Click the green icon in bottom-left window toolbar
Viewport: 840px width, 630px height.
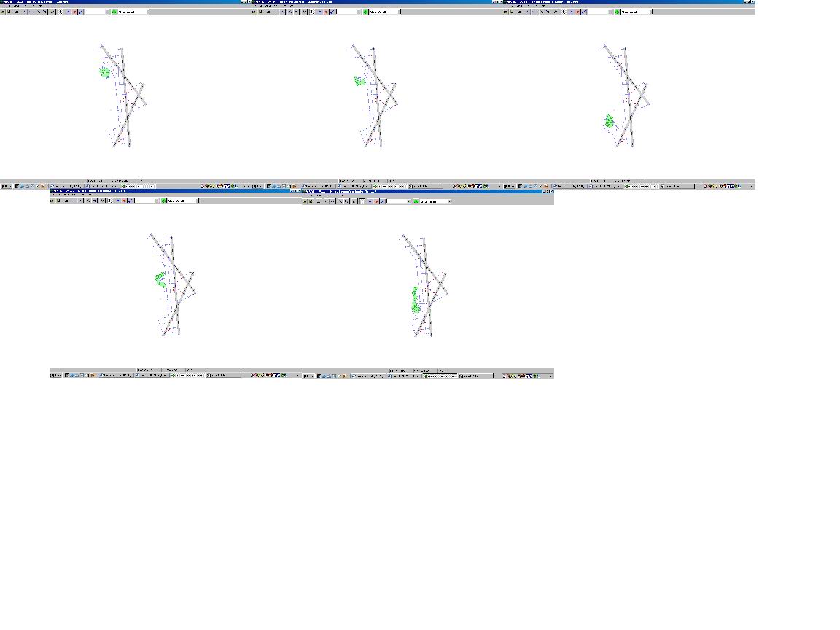(x=165, y=201)
